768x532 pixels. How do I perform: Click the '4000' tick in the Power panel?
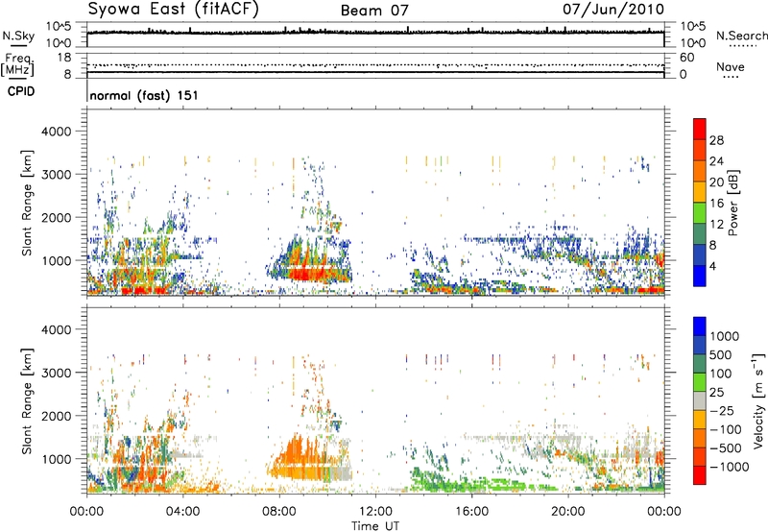click(56, 132)
